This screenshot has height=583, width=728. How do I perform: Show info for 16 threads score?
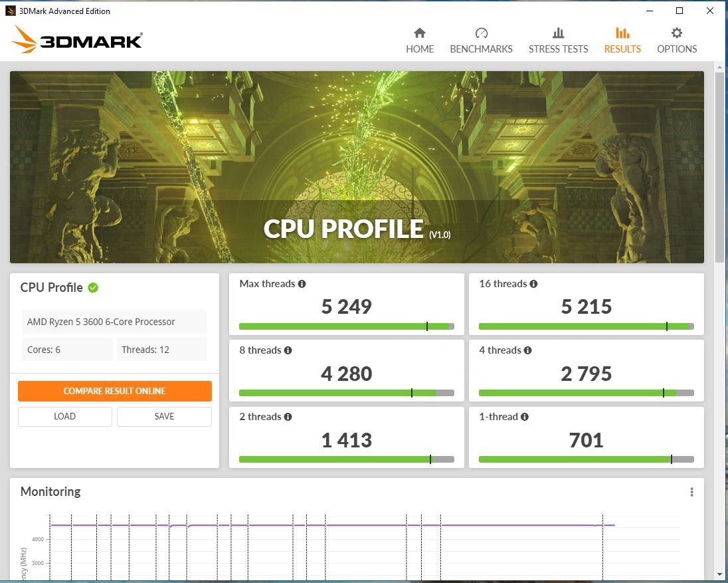coord(533,284)
